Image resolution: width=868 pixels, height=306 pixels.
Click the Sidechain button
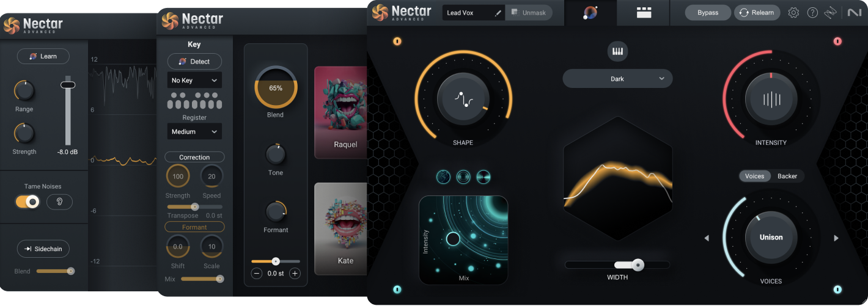[43, 249]
